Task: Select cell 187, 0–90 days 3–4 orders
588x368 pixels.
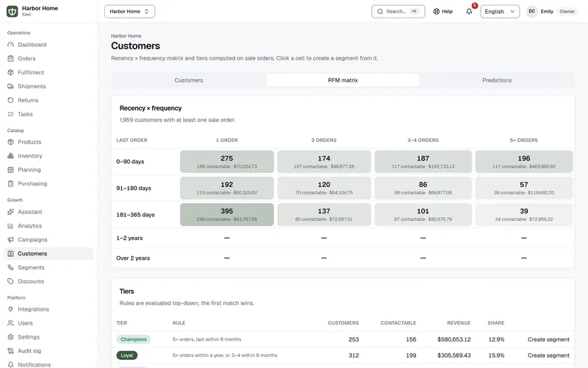Action: pyautogui.click(x=423, y=162)
